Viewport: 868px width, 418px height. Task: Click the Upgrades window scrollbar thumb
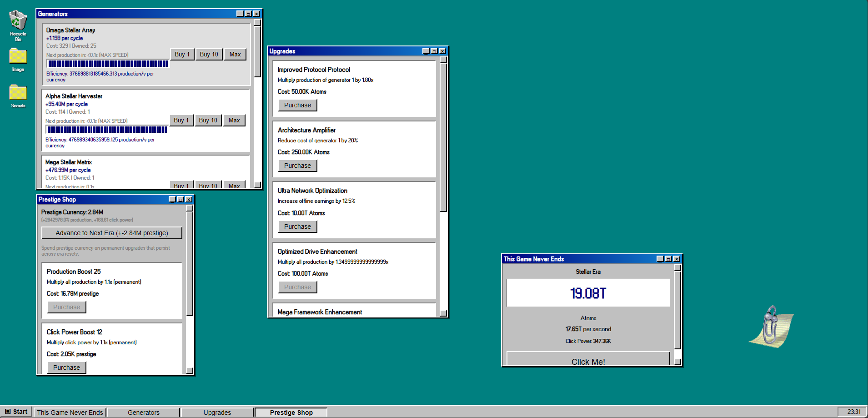pyautogui.click(x=443, y=138)
